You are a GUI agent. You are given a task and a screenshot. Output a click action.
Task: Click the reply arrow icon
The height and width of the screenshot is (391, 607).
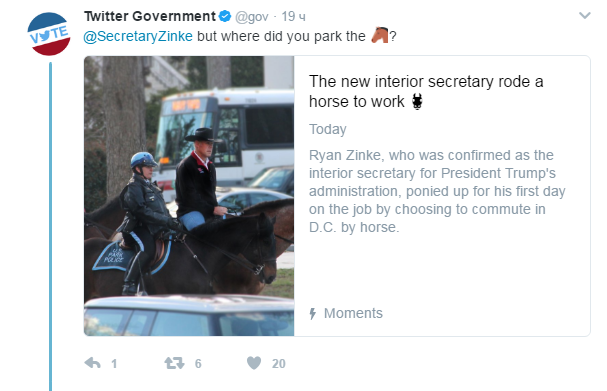93,363
